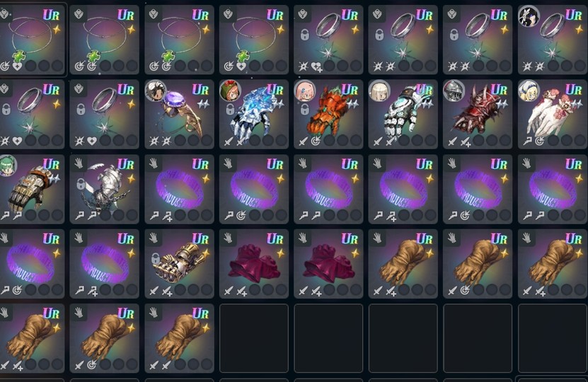Toggle the lock icon on ice-blue gauntlet
Screen dimensions: 588x382
(230, 110)
